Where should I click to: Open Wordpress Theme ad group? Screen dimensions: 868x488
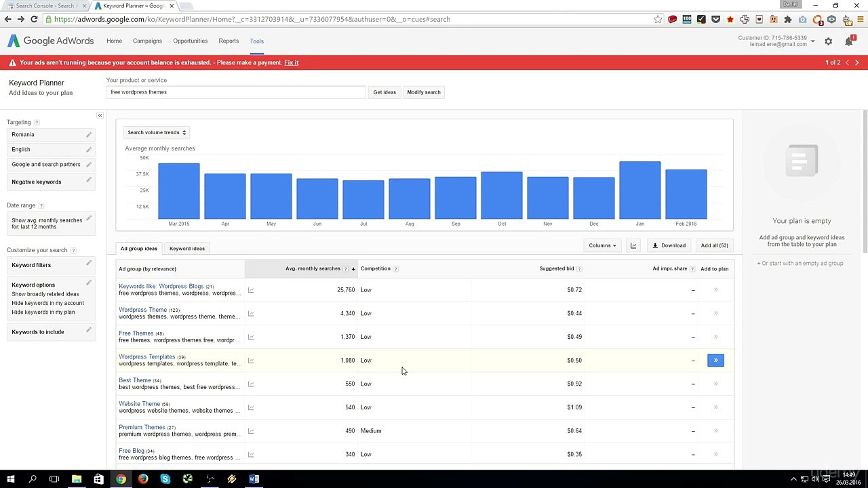142,310
